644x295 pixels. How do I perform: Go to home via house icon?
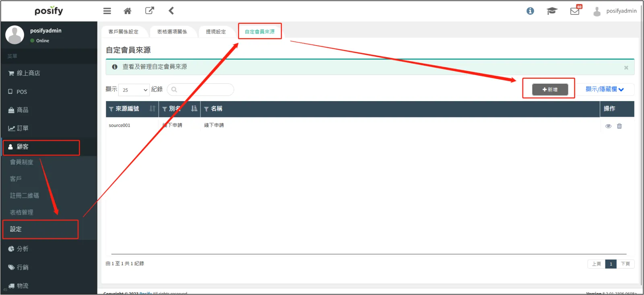(x=128, y=11)
